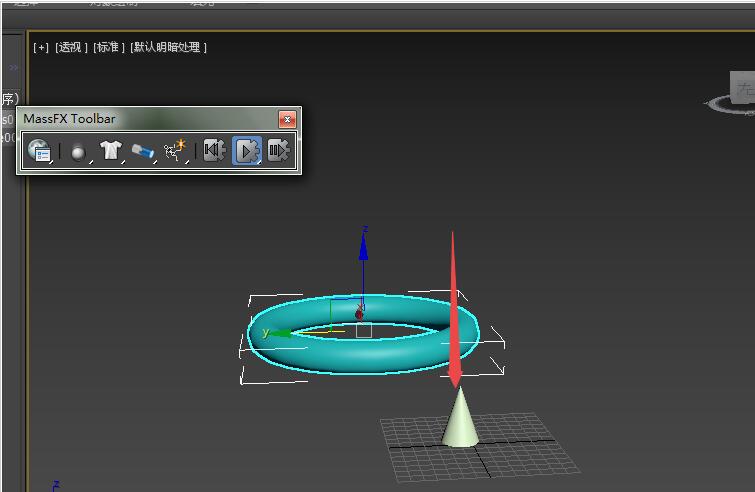Reset simulation to original state
Screen dimensions: 755x492
click(x=214, y=151)
